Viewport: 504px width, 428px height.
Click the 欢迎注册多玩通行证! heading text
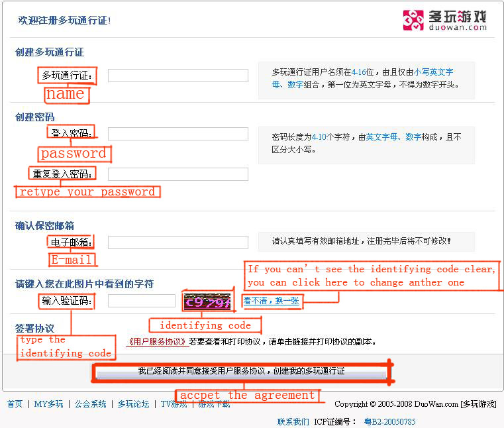[64, 21]
